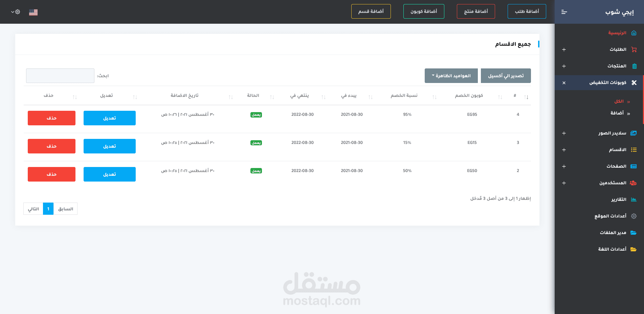Click the أضافة قسم button
Image resolution: width=644 pixels, height=314 pixels.
tap(371, 12)
